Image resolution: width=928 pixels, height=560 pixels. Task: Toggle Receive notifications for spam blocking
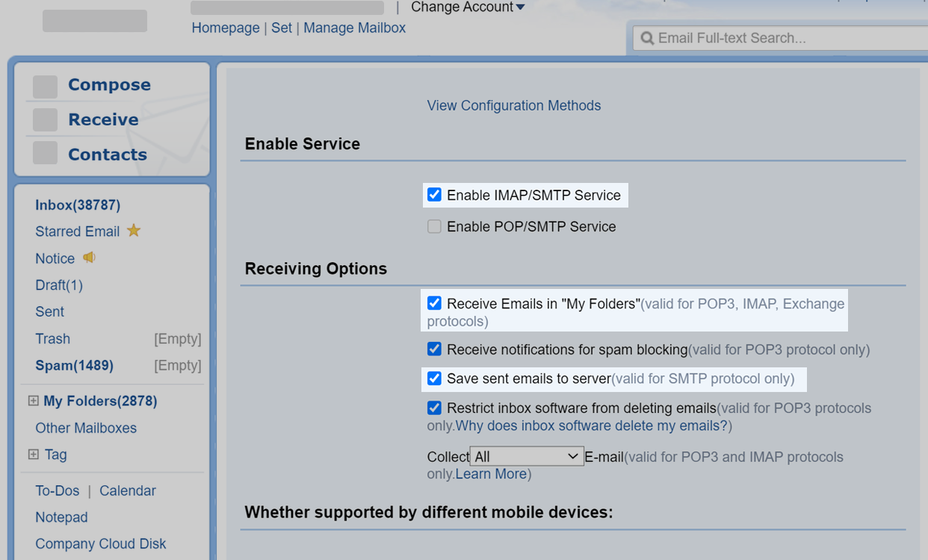(x=434, y=349)
